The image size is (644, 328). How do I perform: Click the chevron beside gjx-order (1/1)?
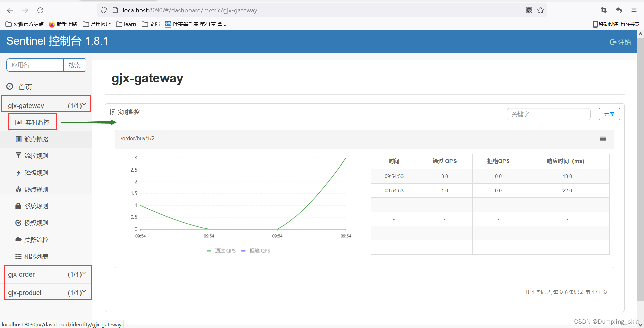pyautogui.click(x=84, y=273)
